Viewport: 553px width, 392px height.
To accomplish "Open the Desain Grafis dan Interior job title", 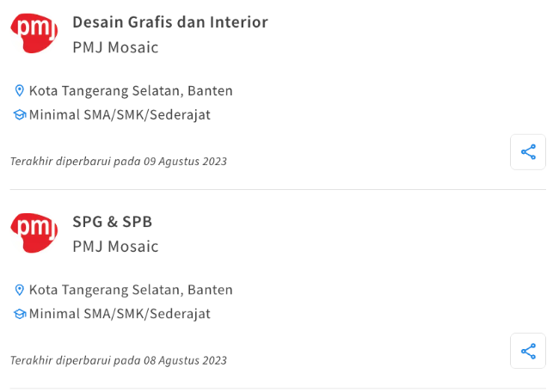I will click(170, 22).
